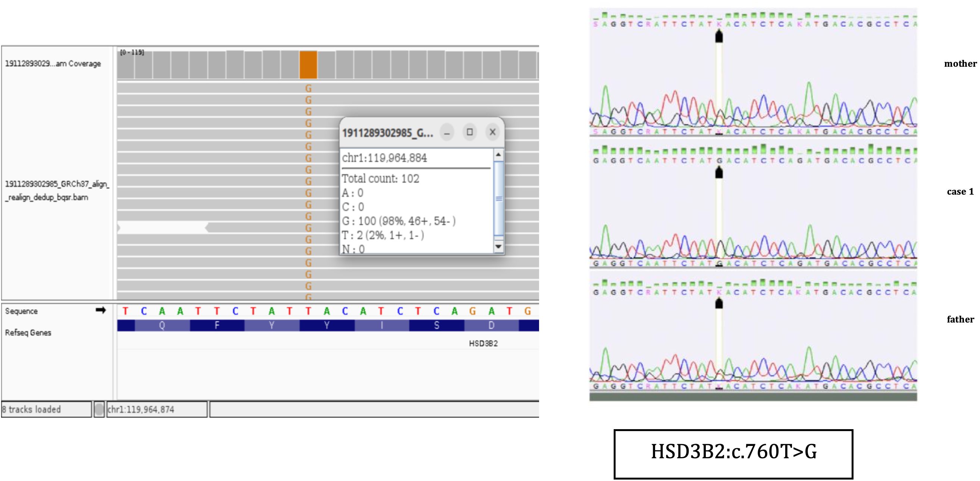Click the small gray status bar icon
This screenshot has width=980, height=481.
[99, 409]
